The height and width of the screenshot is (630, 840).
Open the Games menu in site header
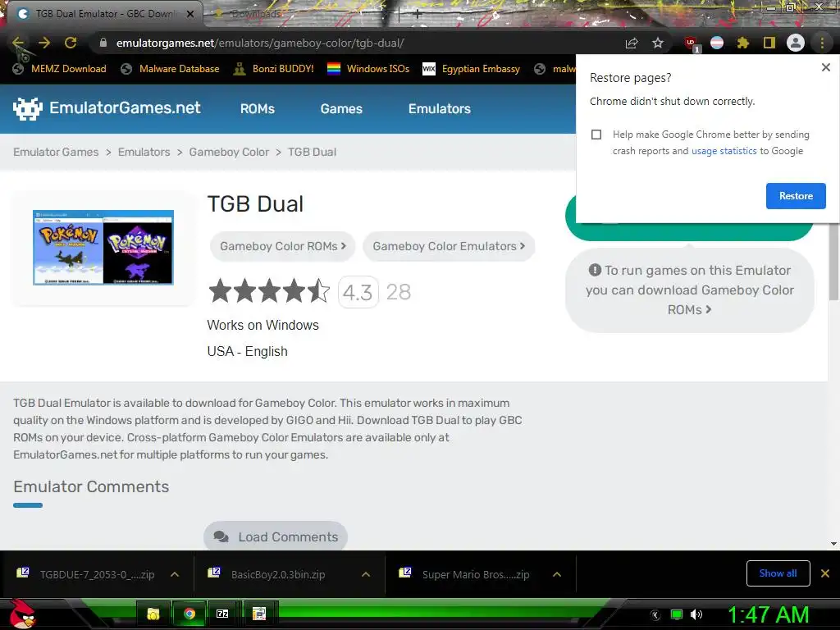click(x=341, y=109)
